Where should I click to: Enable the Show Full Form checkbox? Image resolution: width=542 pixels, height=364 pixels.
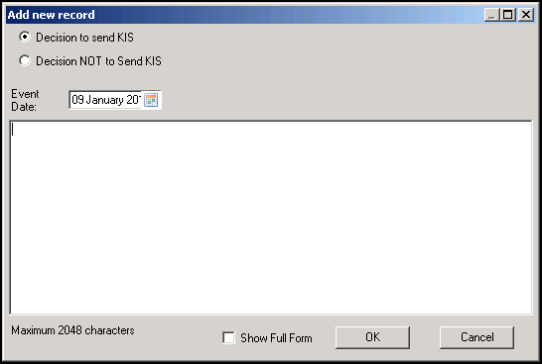click(x=228, y=337)
